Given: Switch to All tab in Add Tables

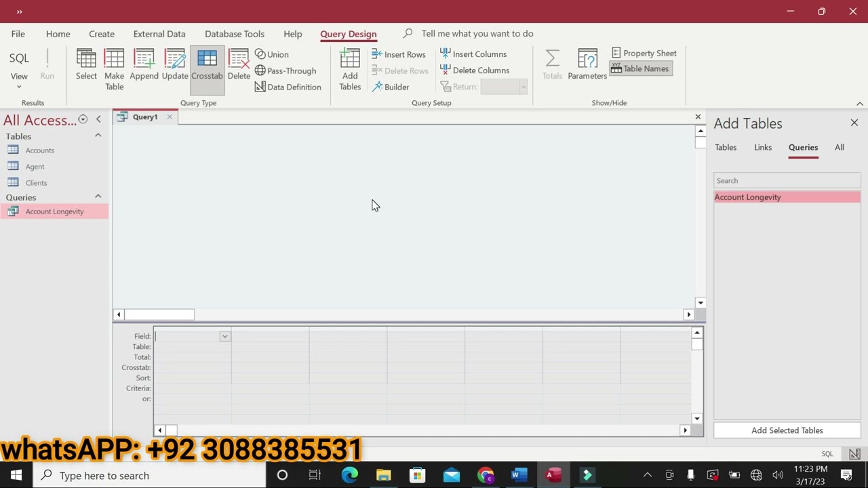Looking at the screenshot, I should pos(840,147).
